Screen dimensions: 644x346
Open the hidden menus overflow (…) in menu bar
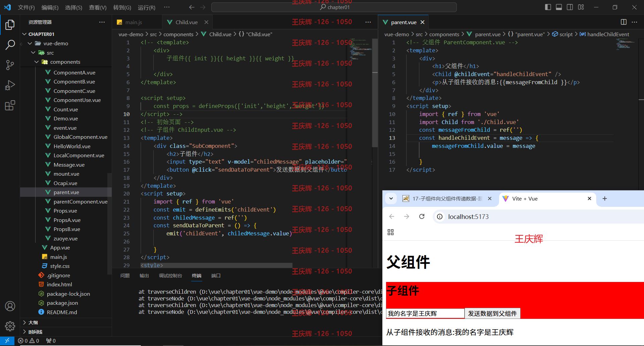click(167, 7)
